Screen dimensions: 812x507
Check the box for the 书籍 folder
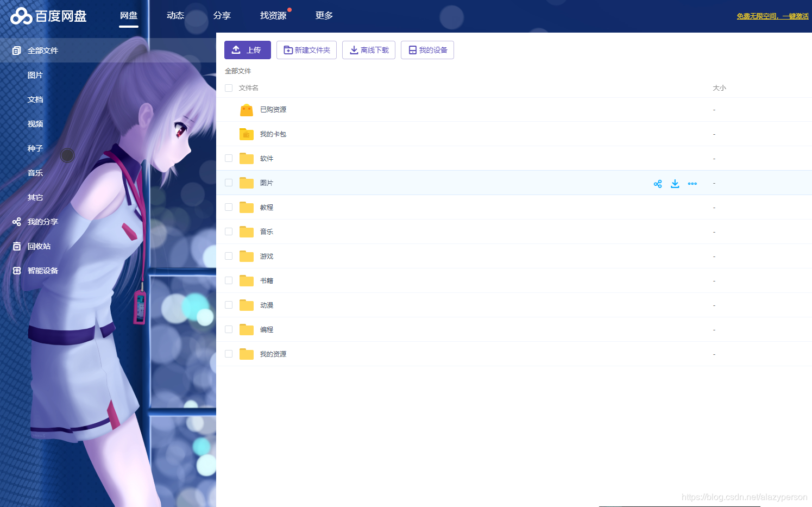(229, 280)
